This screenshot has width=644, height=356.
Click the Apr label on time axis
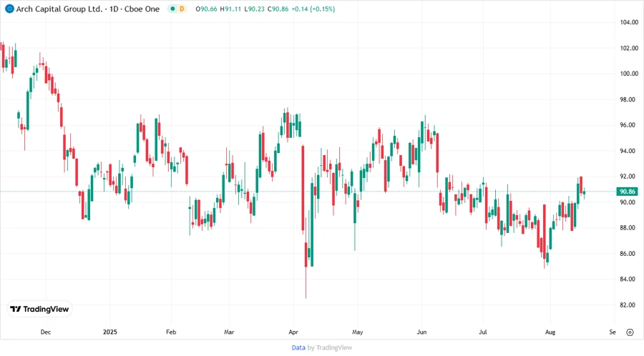pyautogui.click(x=294, y=332)
